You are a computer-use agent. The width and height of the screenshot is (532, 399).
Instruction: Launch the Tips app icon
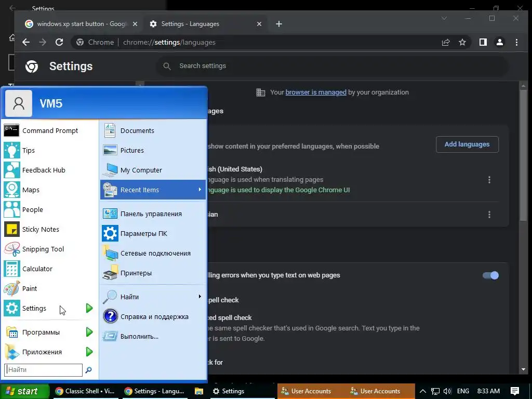tap(12, 150)
